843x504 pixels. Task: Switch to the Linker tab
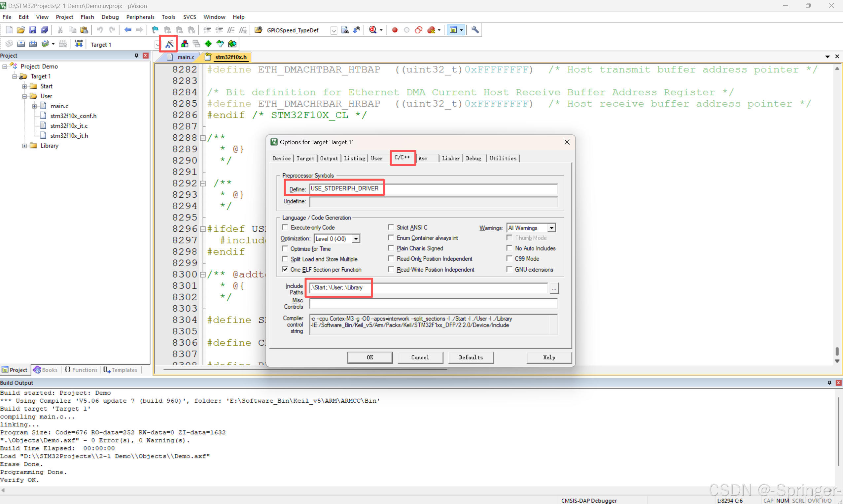click(x=450, y=159)
